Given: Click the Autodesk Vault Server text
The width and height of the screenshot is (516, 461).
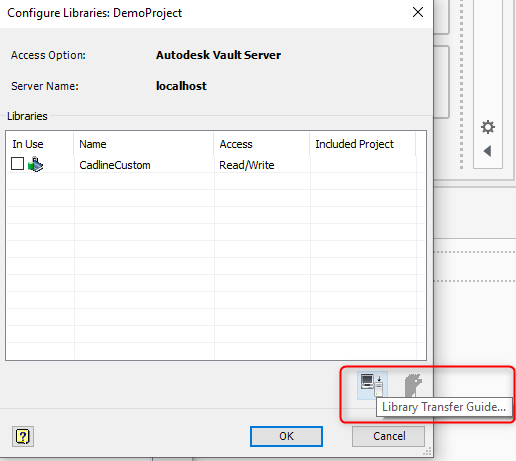Looking at the screenshot, I should coord(218,55).
